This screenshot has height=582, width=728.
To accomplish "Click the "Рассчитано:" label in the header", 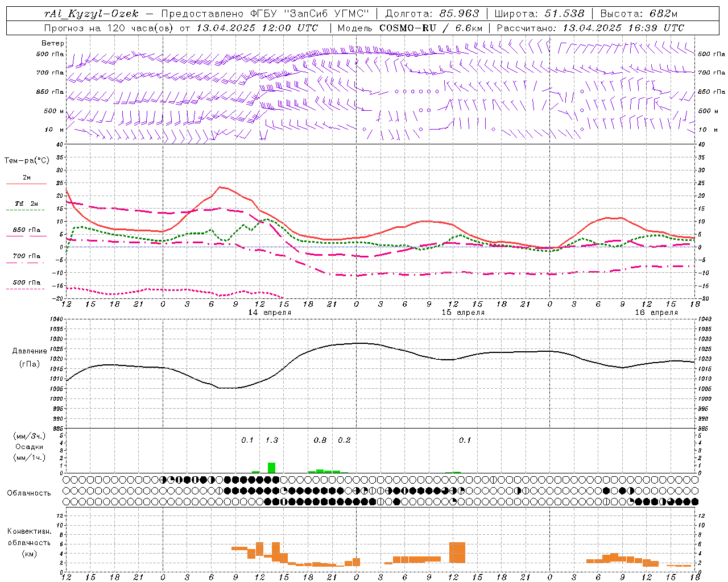I will 527,28.
